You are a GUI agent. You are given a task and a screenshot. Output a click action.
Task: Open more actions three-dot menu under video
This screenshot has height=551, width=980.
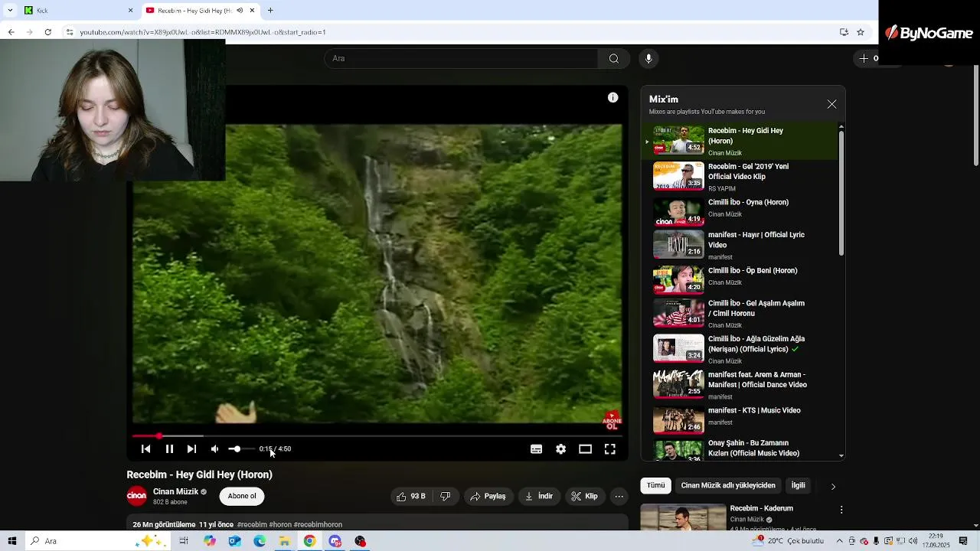pyautogui.click(x=619, y=497)
